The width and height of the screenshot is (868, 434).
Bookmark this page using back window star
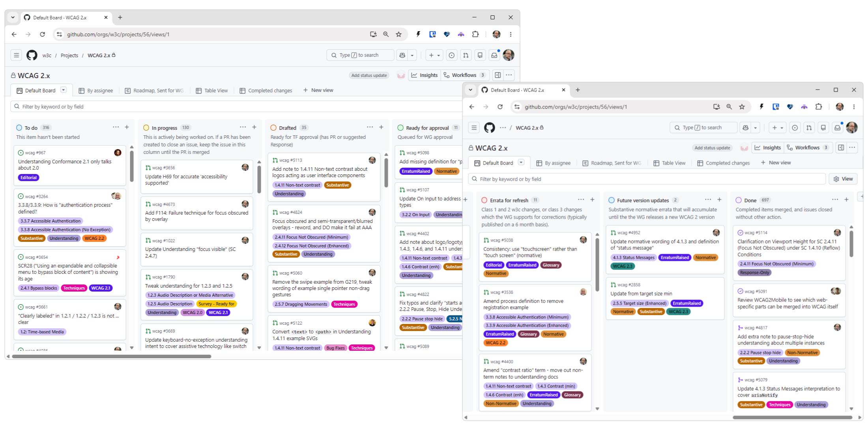click(399, 34)
